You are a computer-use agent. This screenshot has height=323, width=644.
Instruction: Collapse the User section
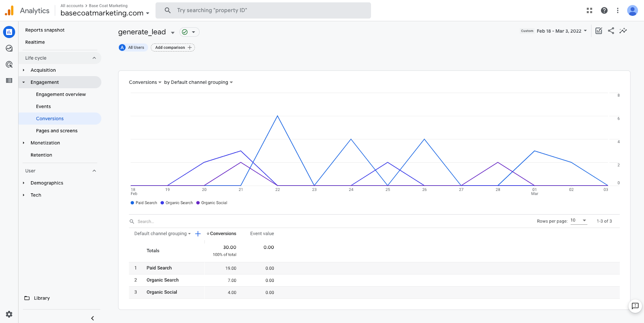point(94,171)
